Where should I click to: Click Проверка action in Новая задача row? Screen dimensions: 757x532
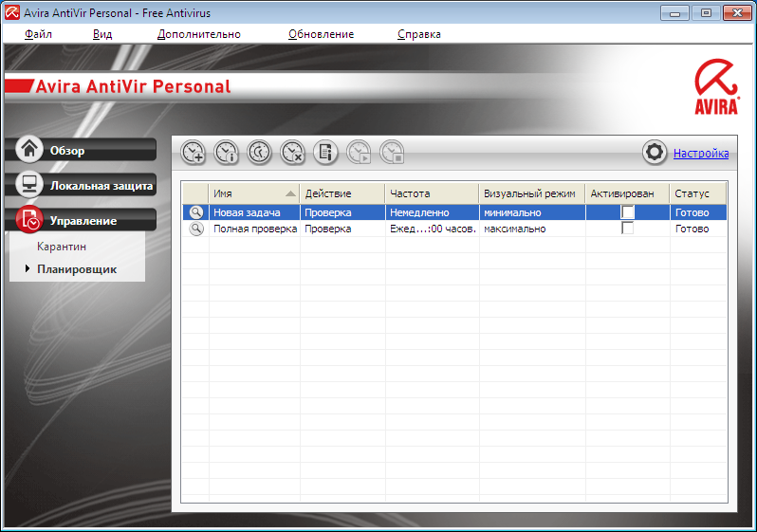[x=342, y=212]
